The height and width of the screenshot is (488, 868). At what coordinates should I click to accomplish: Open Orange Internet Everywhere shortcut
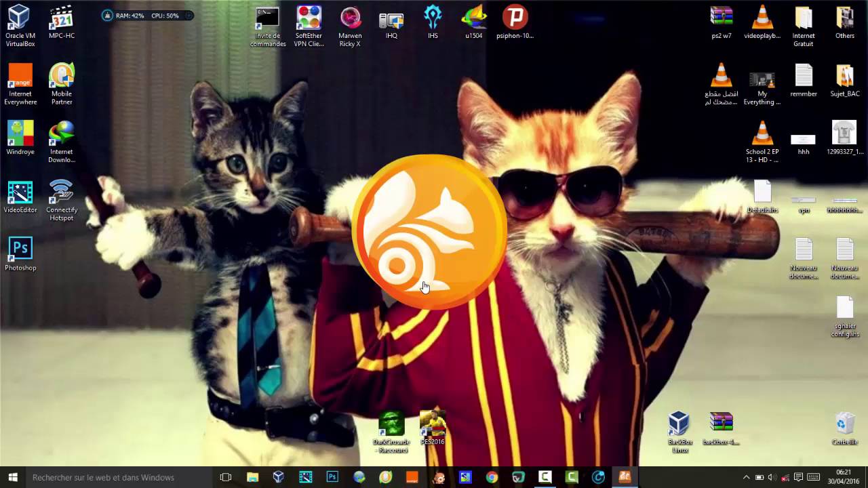[20, 84]
